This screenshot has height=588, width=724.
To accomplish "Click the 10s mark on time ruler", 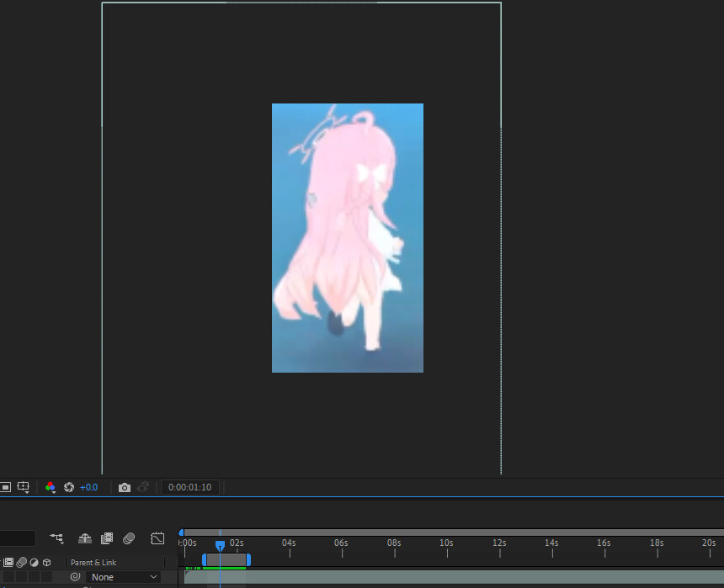I will coord(446,543).
